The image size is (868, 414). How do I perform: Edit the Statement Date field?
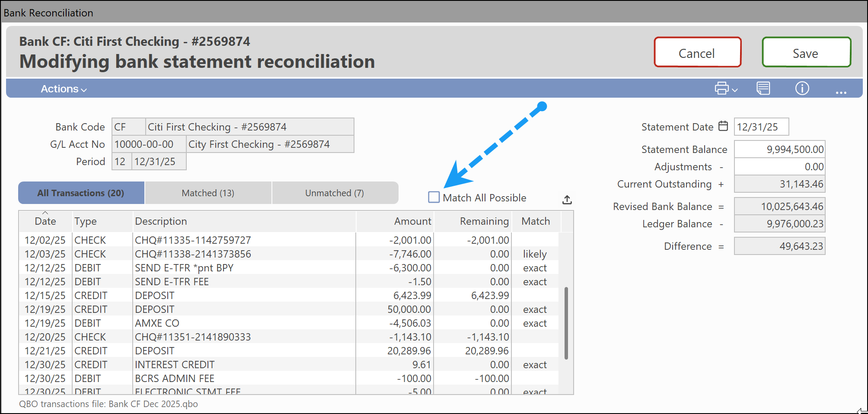point(761,127)
